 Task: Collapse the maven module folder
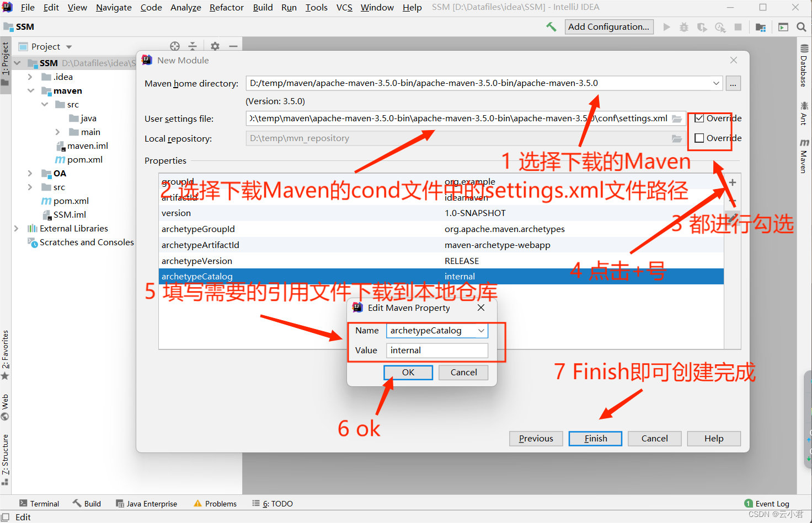click(30, 91)
